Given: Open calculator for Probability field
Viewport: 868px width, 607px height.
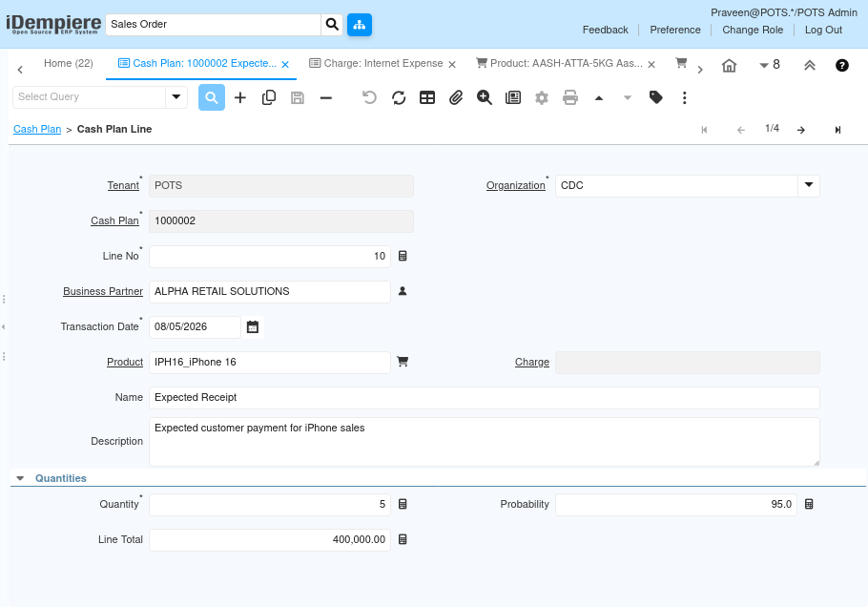Looking at the screenshot, I should tap(809, 504).
